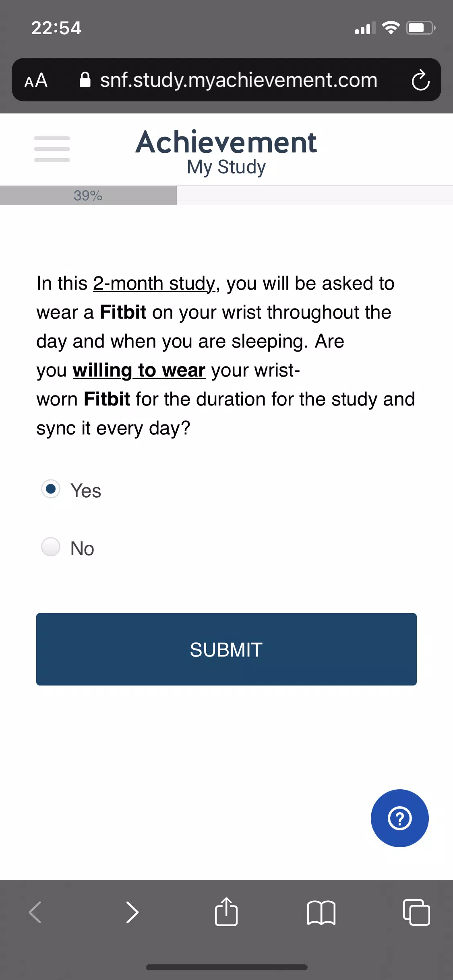Viewport: 453px width, 980px height.
Task: Open the hamburger navigation menu
Action: coord(52,149)
